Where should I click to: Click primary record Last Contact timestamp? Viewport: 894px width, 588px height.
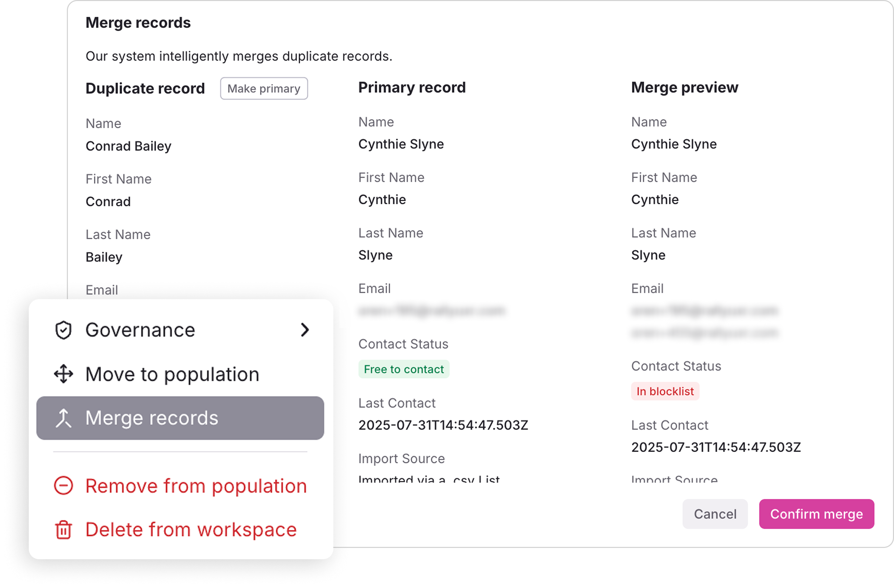pyautogui.click(x=443, y=425)
